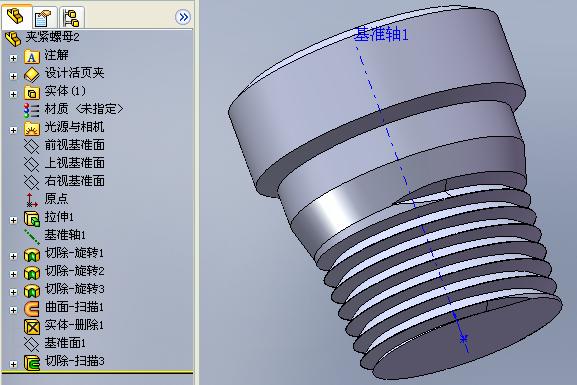Select the 基准面1 label
The width and height of the screenshot is (577, 385).
65,343
